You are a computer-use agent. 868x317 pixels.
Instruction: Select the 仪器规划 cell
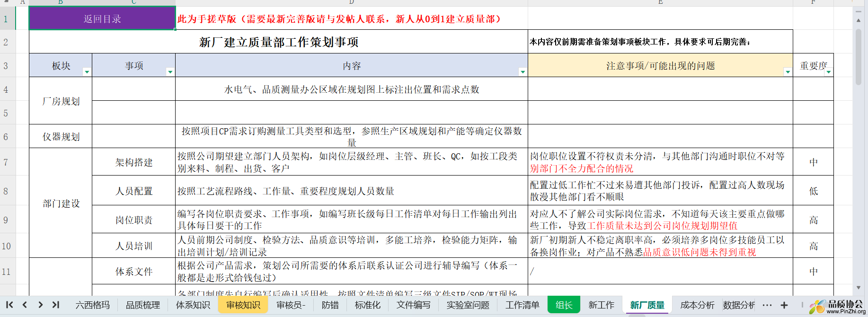[x=61, y=137]
